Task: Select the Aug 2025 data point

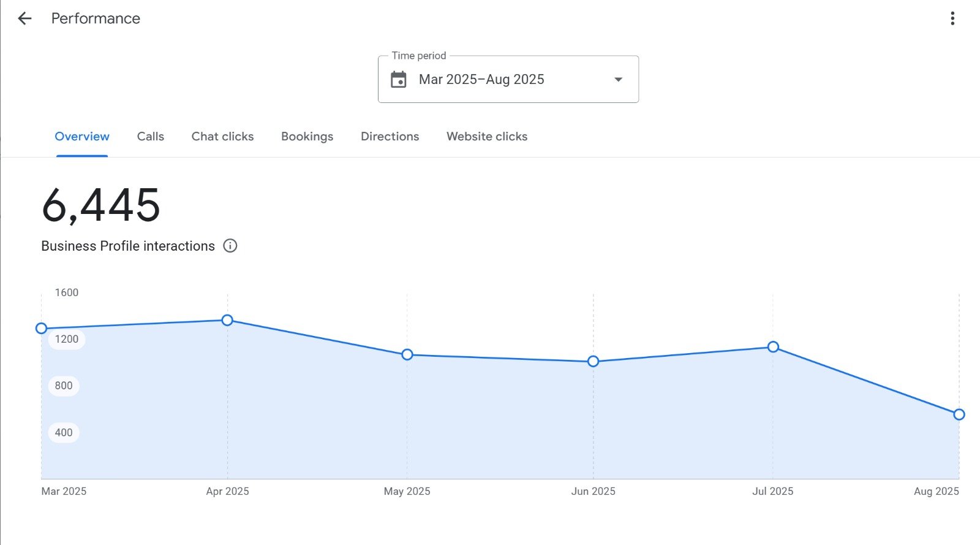Action: coord(959,414)
